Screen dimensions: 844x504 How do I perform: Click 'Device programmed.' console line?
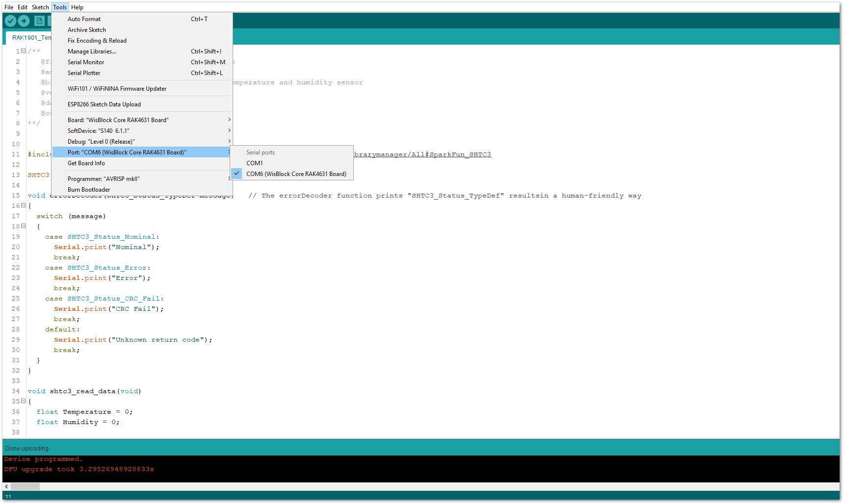43,459
